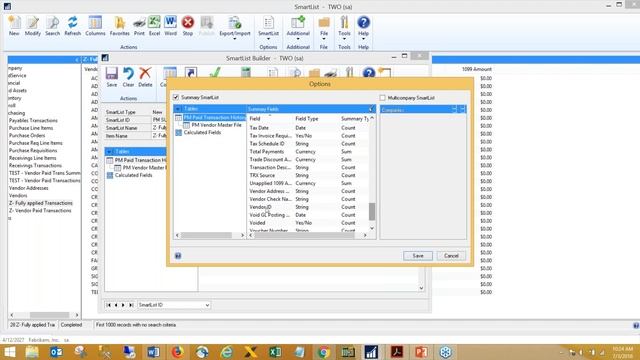
Task: Open Firefox from the taskbar
Action: pos(177,352)
